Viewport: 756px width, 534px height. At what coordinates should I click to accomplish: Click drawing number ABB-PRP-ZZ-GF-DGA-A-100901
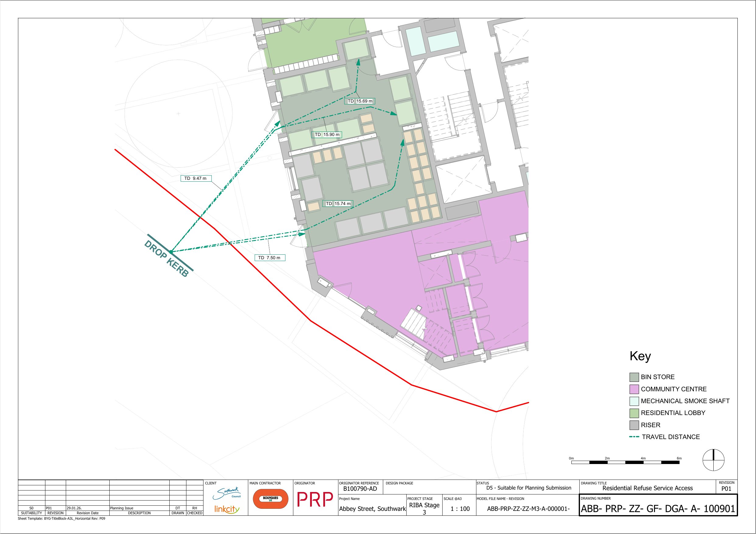[658, 509]
